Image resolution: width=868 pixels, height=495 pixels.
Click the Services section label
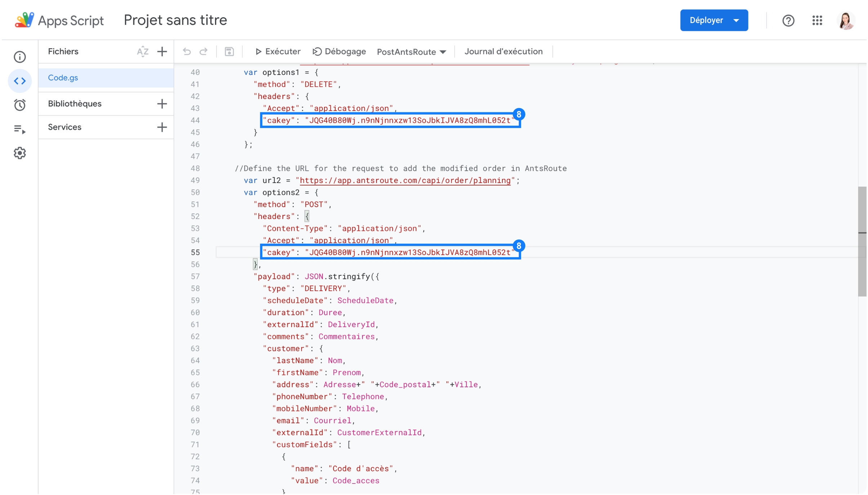[x=64, y=127]
